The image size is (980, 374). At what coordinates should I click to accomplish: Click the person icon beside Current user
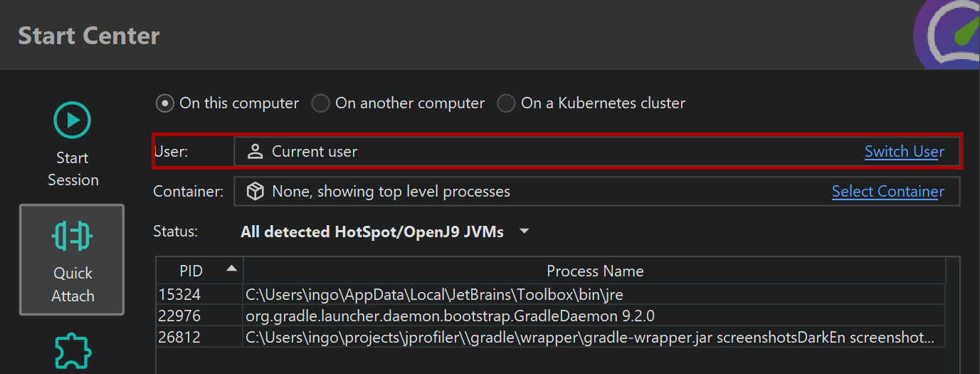tap(255, 152)
